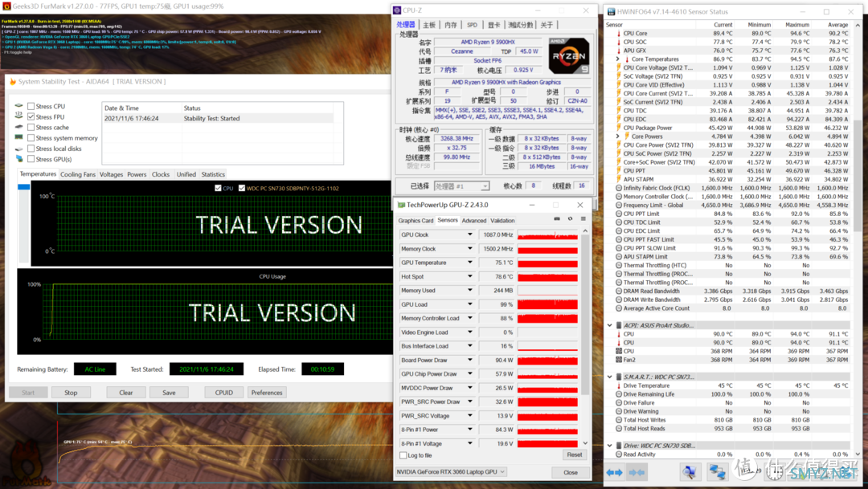Click HWiNFO sensor list scrollbar thumb
Screen dimensions: 868x489
click(858, 175)
